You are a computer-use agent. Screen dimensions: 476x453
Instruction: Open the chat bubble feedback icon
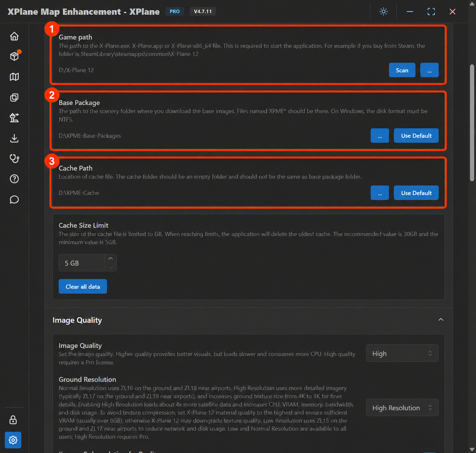coord(14,200)
